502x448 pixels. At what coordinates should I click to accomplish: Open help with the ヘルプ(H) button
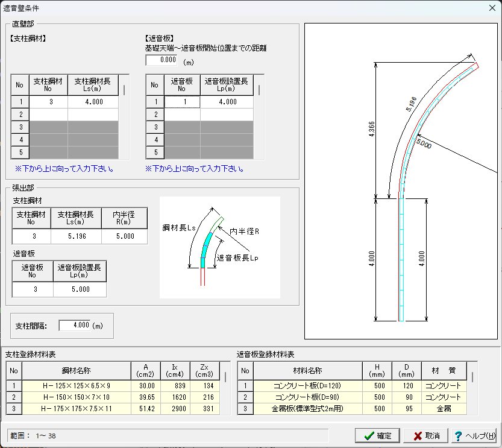coord(474,435)
